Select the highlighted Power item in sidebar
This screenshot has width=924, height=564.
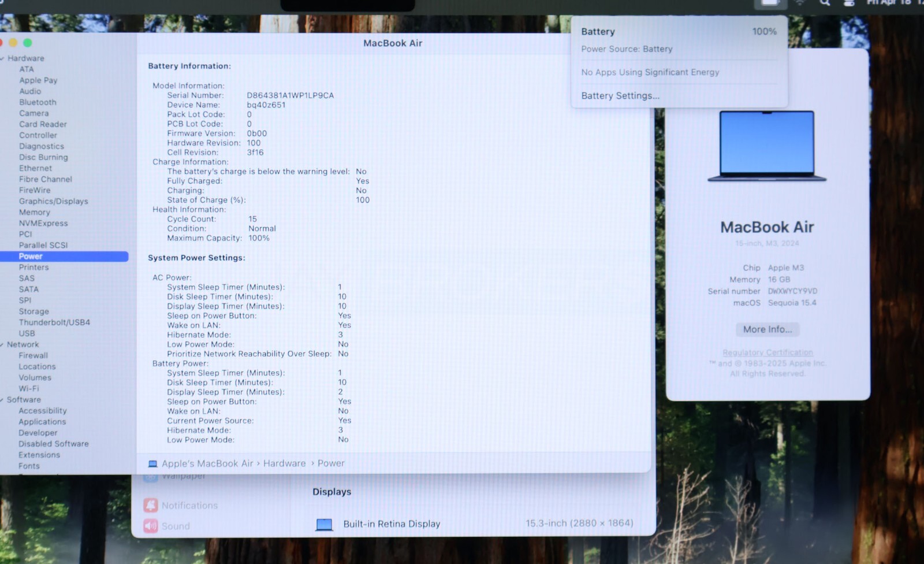pos(64,257)
